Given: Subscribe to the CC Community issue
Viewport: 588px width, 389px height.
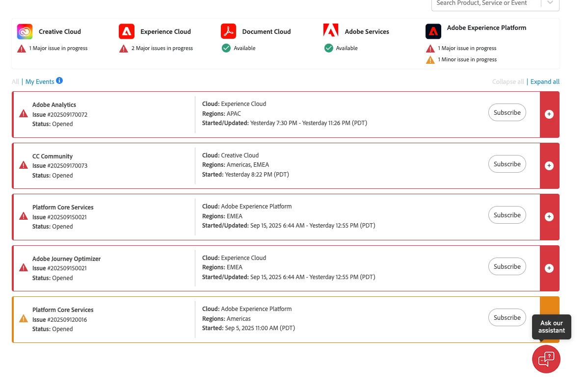Looking at the screenshot, I should tap(507, 164).
